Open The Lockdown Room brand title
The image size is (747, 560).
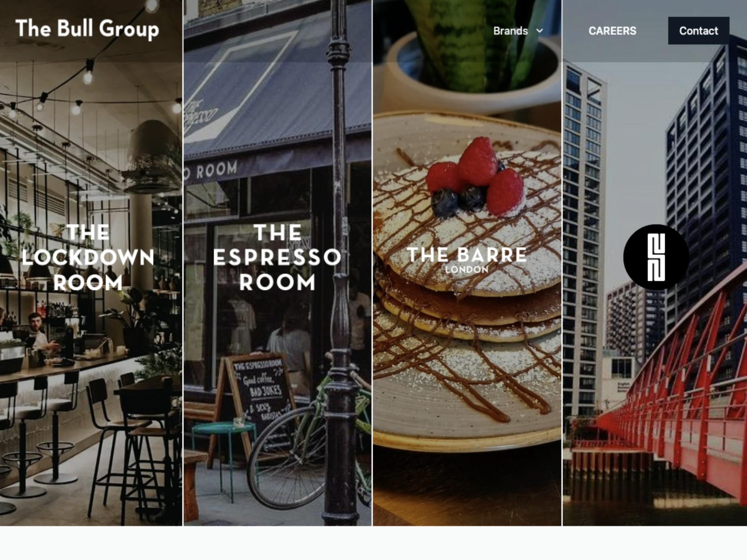[88, 257]
